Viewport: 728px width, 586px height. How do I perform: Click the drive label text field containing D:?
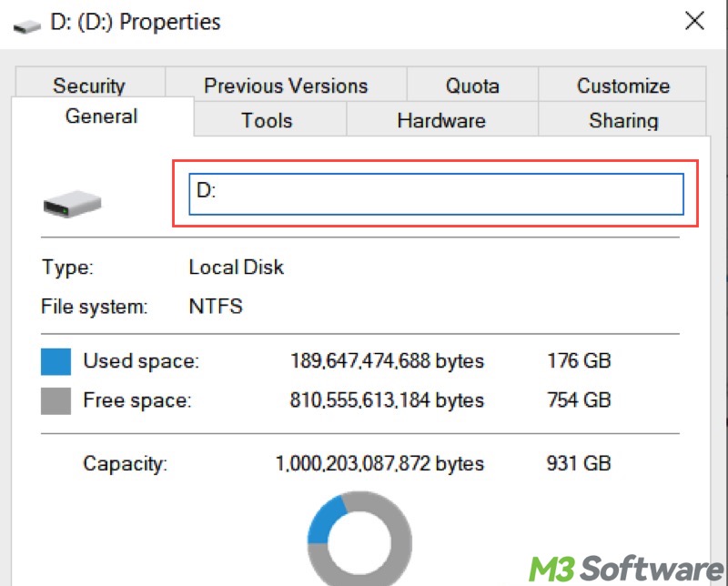tap(436, 195)
